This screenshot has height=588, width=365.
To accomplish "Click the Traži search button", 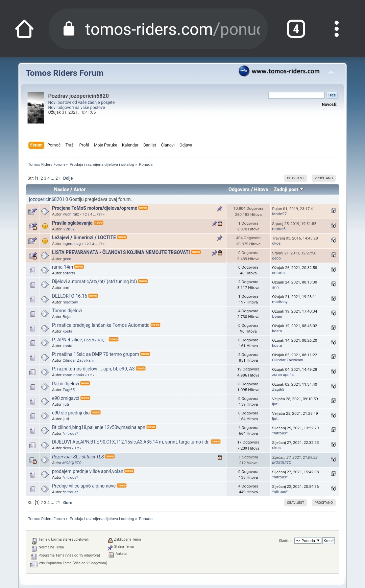I will coord(332,95).
